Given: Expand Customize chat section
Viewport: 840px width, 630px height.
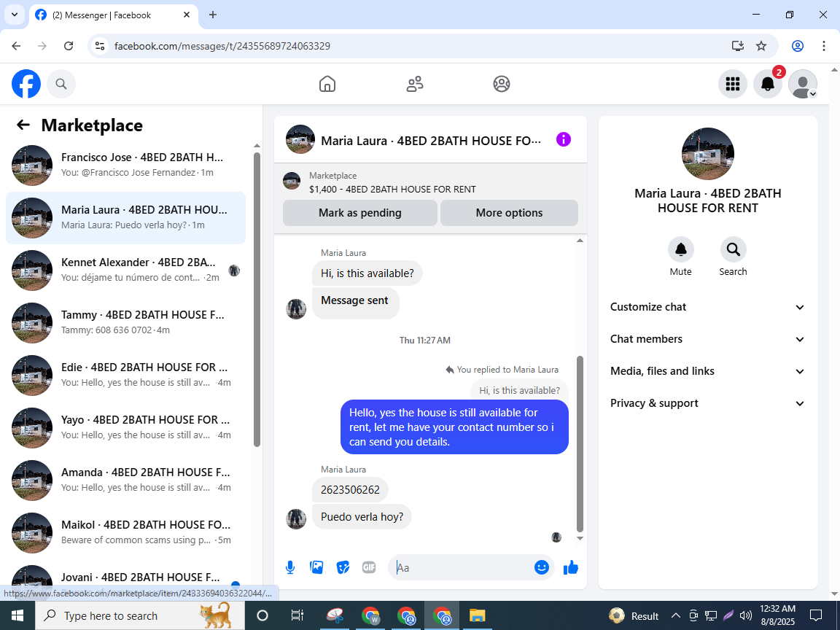Looking at the screenshot, I should click(x=707, y=307).
